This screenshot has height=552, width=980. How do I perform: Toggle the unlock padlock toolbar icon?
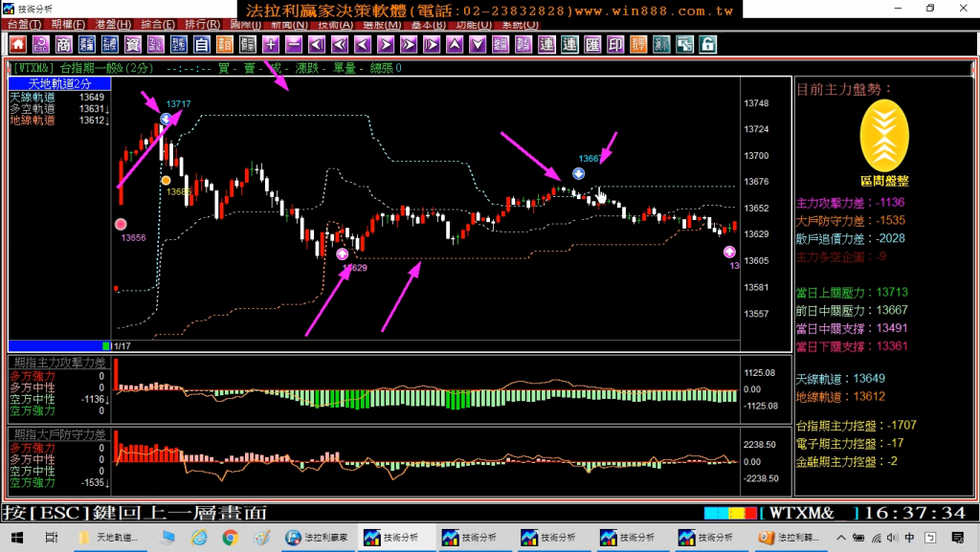click(707, 44)
